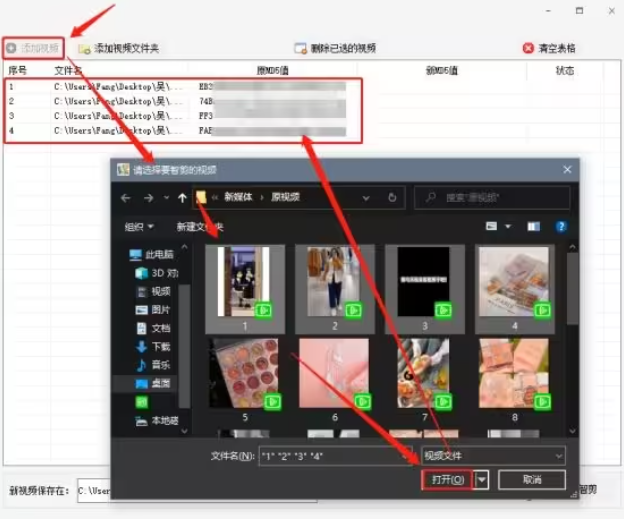Image resolution: width=624 pixels, height=527 pixels.
Task: Click the 删除已选的视频 delete icon
Action: point(299,48)
